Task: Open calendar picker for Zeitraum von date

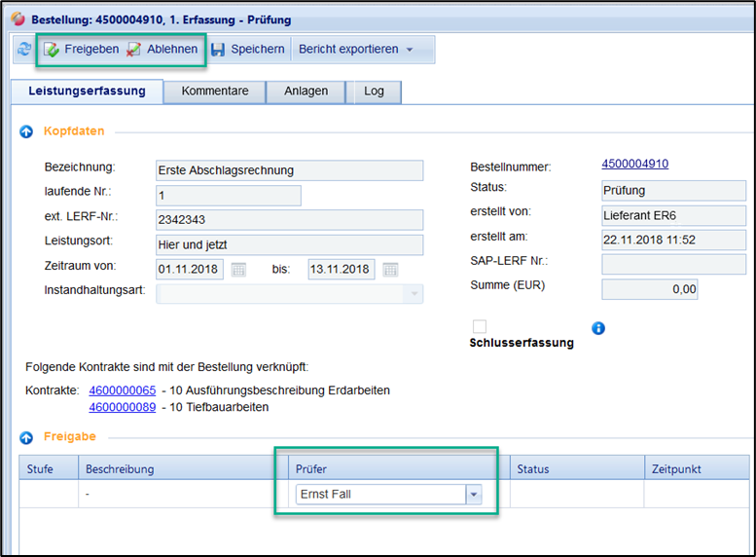Action: click(x=238, y=270)
